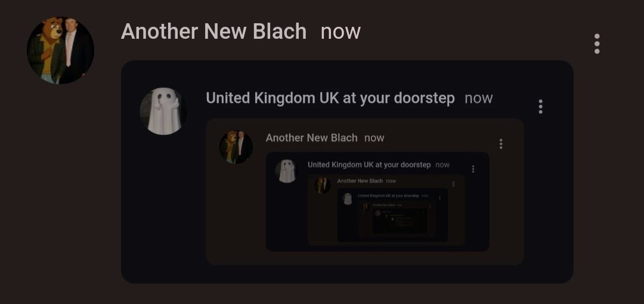The image size is (644, 304).
Task: Select the 'now' timestamp of top message
Action: [x=340, y=32]
